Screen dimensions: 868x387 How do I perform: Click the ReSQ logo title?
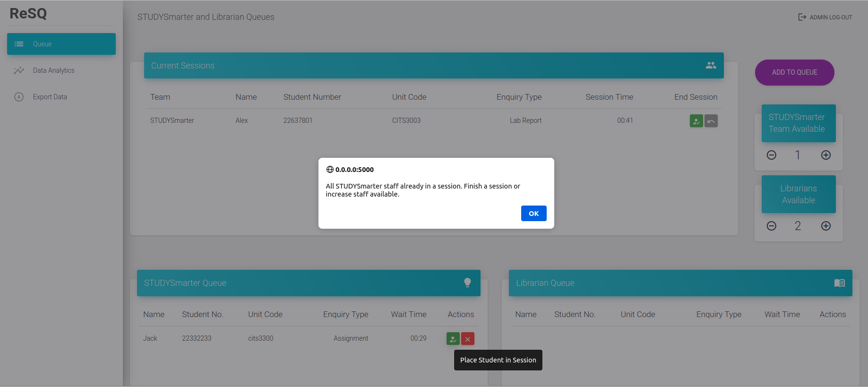28,13
